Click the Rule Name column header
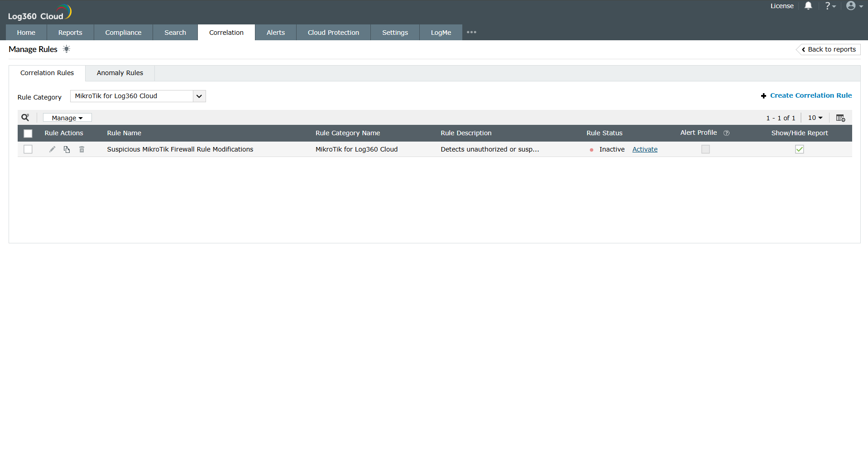Screen dimensions: 868x465 click(x=124, y=133)
